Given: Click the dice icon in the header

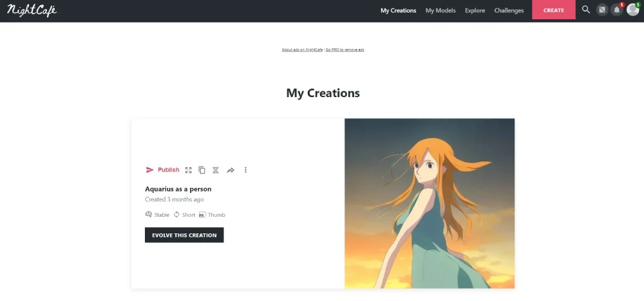Looking at the screenshot, I should [601, 10].
